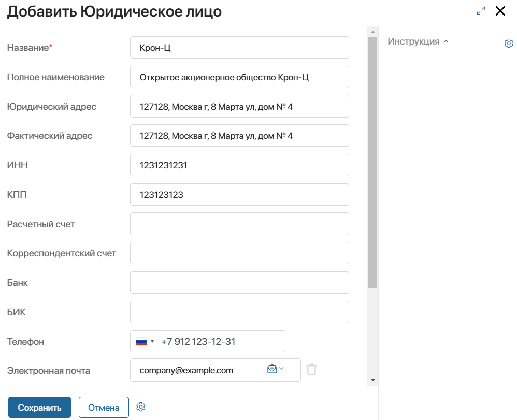This screenshot has width=517, height=420.
Task: Expand the email type chevron dropdown
Action: [281, 369]
